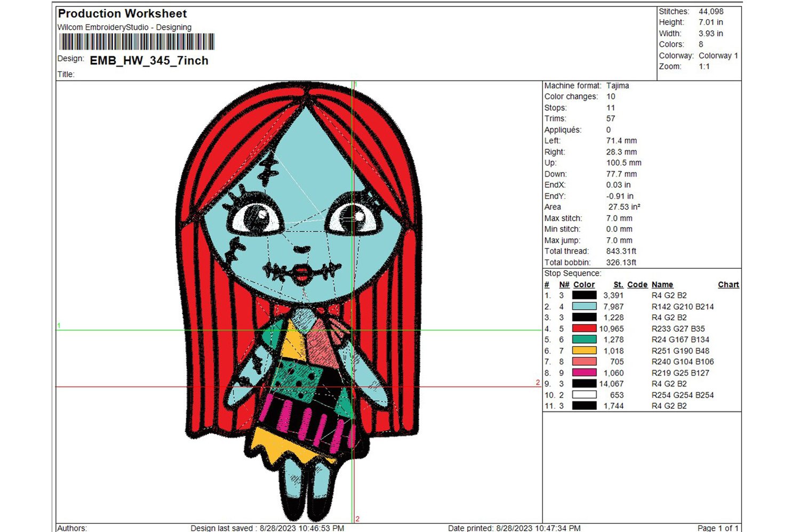This screenshot has height=532, width=800.
Task: Click the barcode under Wilcom EmbroideryStudio
Action: click(x=137, y=42)
